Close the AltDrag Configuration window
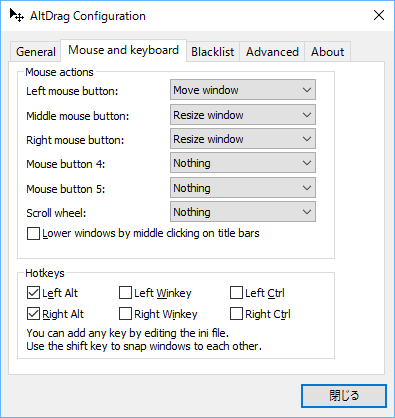The height and width of the screenshot is (418, 395). pyautogui.click(x=379, y=15)
